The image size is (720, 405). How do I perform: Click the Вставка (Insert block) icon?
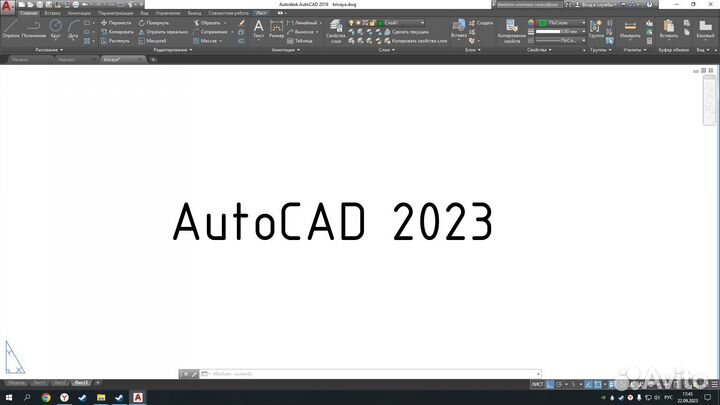tap(458, 28)
